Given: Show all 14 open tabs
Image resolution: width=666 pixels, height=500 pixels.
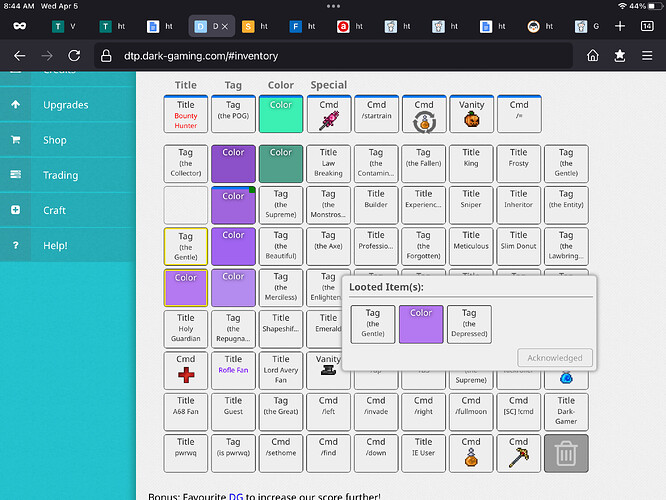Looking at the screenshot, I should coord(647,26).
